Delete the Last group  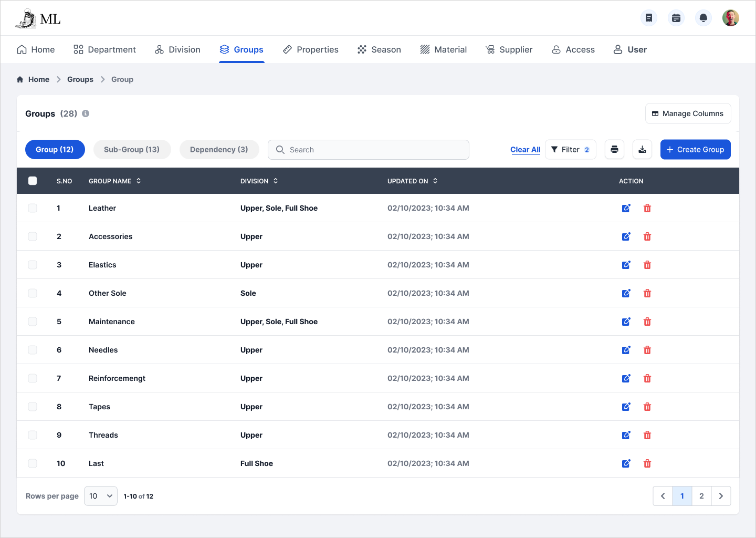[x=647, y=463]
